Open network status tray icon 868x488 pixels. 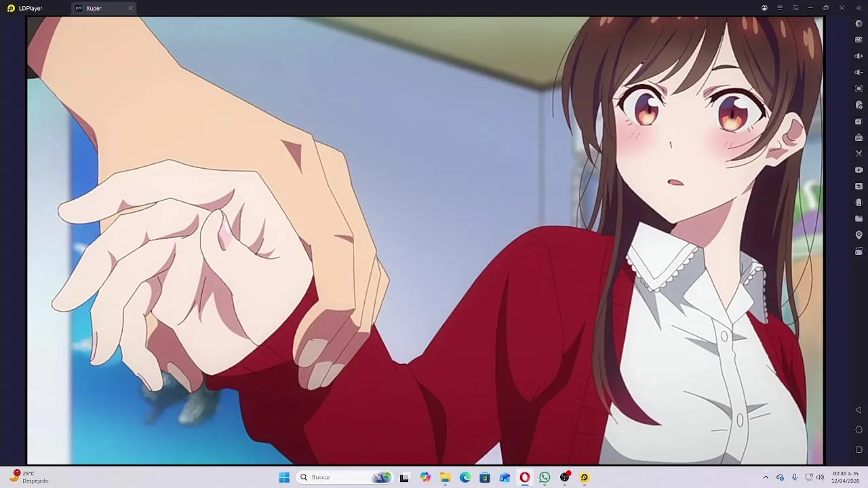pos(809,477)
